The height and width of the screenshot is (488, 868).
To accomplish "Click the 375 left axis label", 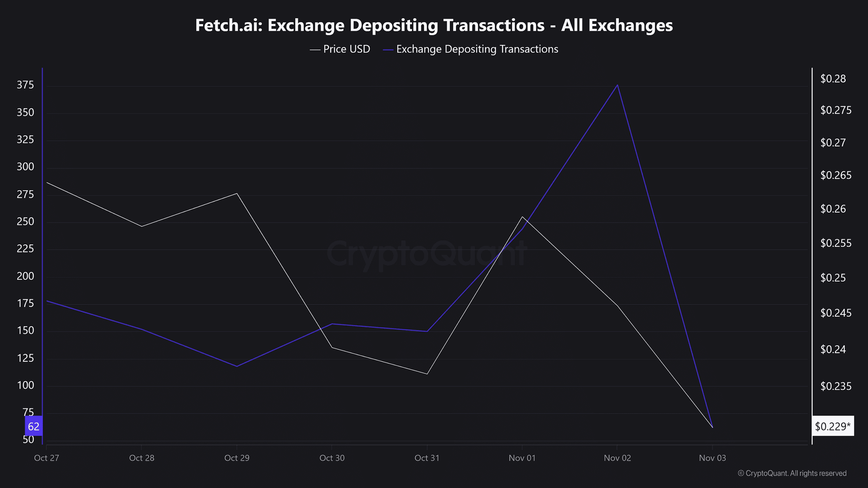I will click(25, 85).
